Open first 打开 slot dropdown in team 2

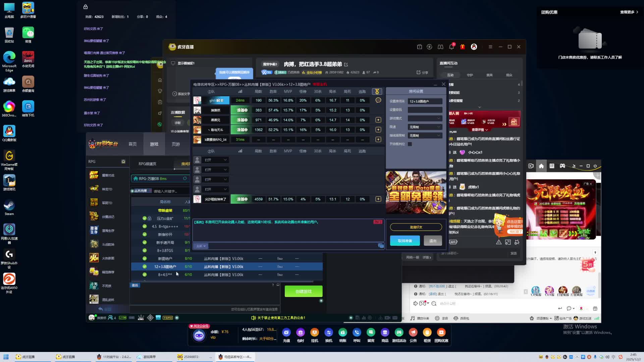pyautogui.click(x=216, y=160)
